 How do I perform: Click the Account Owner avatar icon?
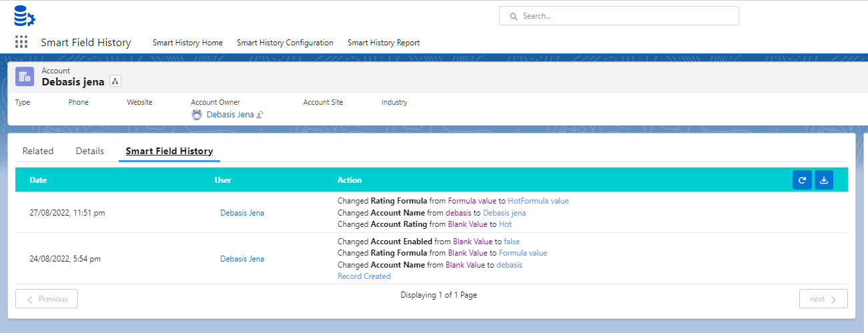pos(197,115)
